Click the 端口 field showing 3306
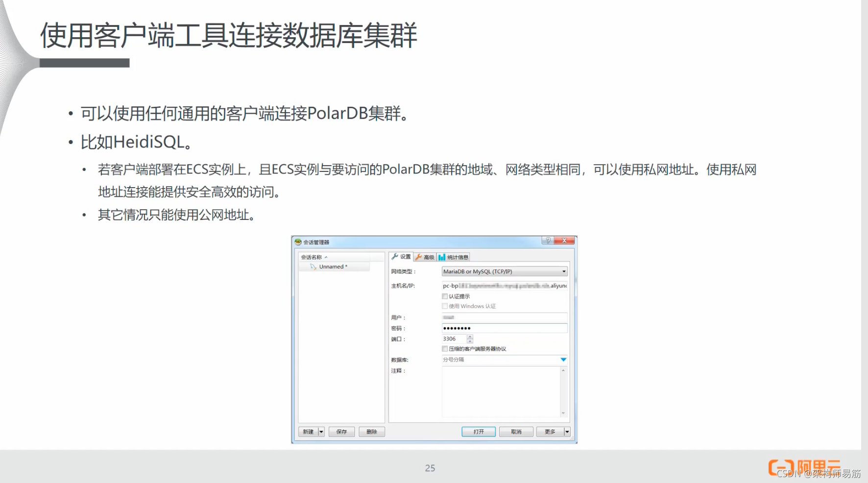The image size is (868, 483). 454,339
